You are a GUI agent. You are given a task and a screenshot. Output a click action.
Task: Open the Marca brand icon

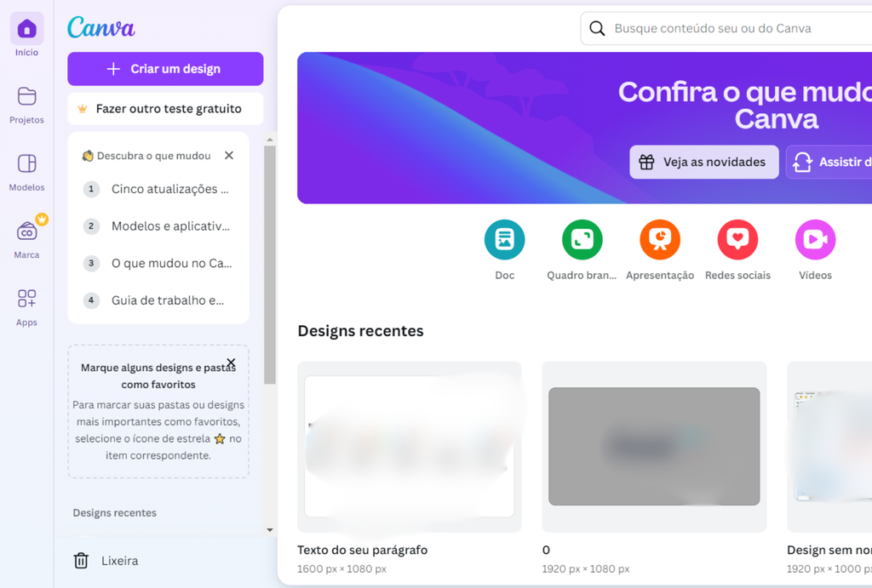click(x=26, y=231)
